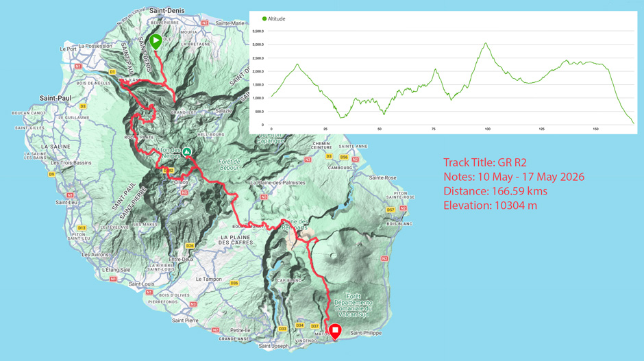Click the N3 shield near Pierrefonds
This screenshot has height=361, width=644.
point(193,304)
